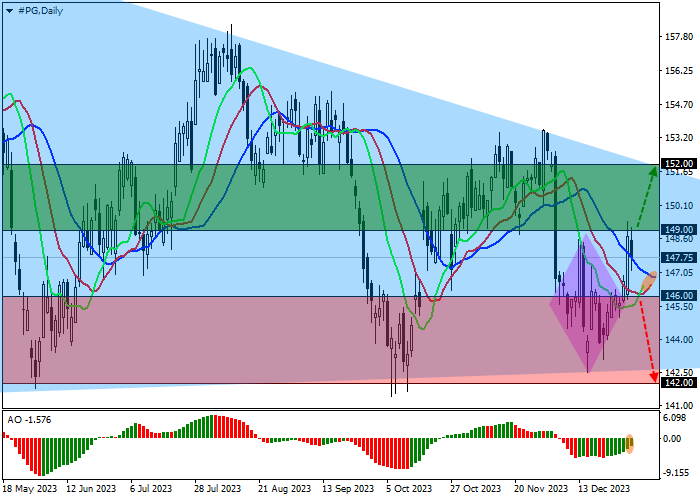Click the 27 Oct 2023 date label
Image resolution: width=700 pixels, height=500 pixels.
[x=475, y=488]
